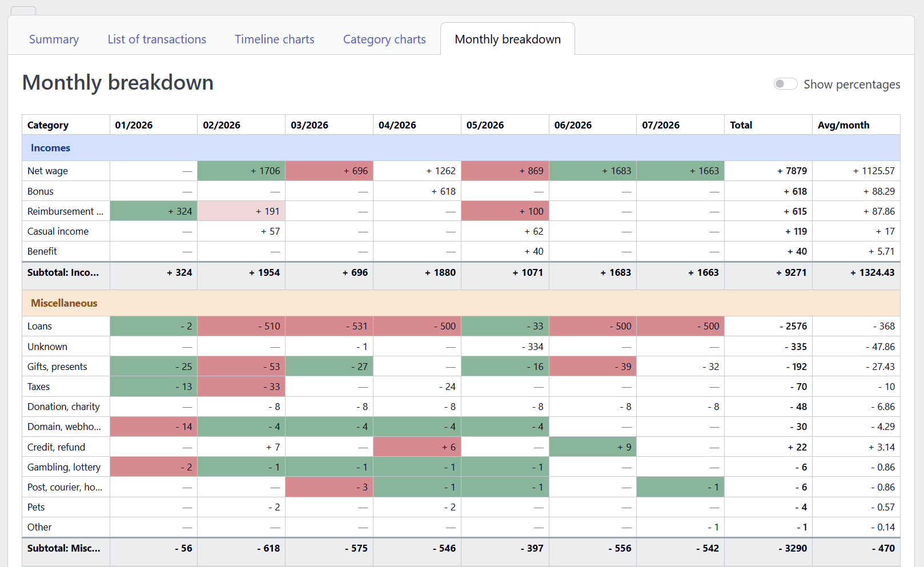Click the + 191 Reimbursement cell
Screen dimensions: 924x567
point(241,211)
